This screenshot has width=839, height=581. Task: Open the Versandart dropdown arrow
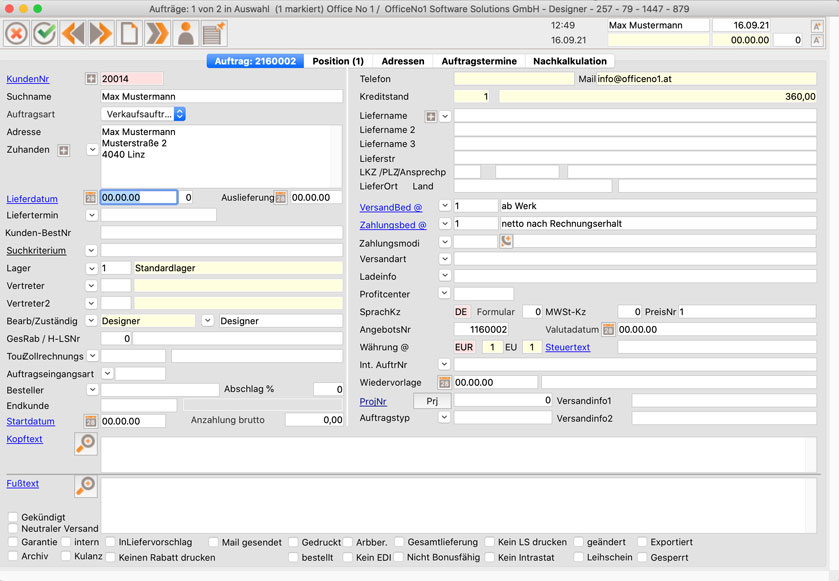pos(444,259)
